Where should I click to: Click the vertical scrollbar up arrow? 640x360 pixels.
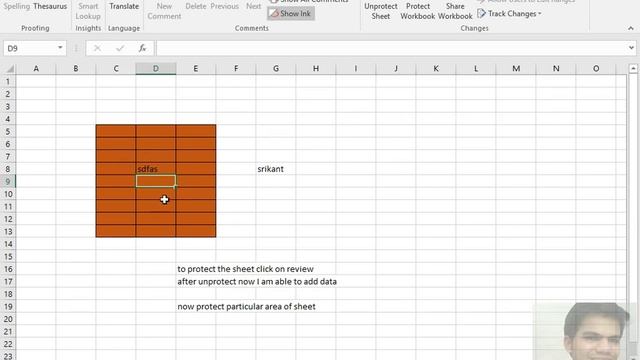(x=633, y=69)
